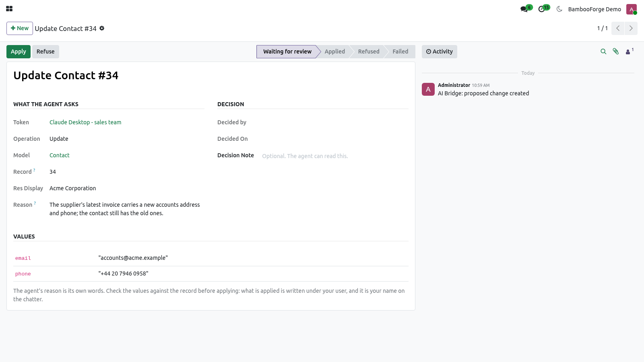
Task: Show followers icon in chatter
Action: point(630,51)
